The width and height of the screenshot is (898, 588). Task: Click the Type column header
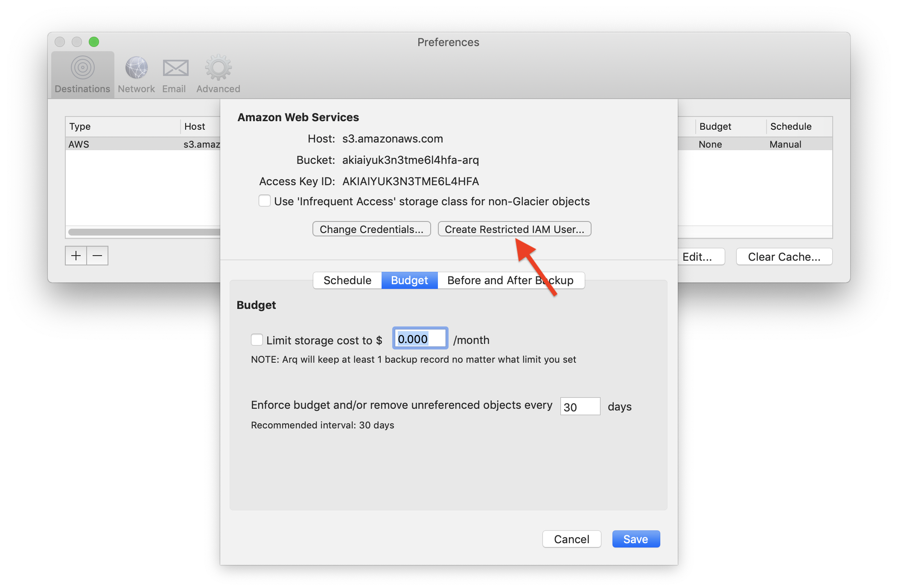tap(123, 126)
